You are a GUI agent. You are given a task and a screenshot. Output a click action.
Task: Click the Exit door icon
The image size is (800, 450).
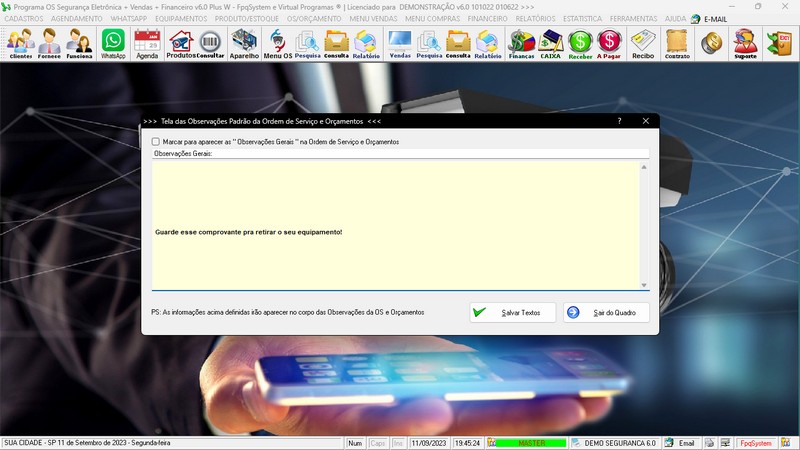tap(779, 43)
